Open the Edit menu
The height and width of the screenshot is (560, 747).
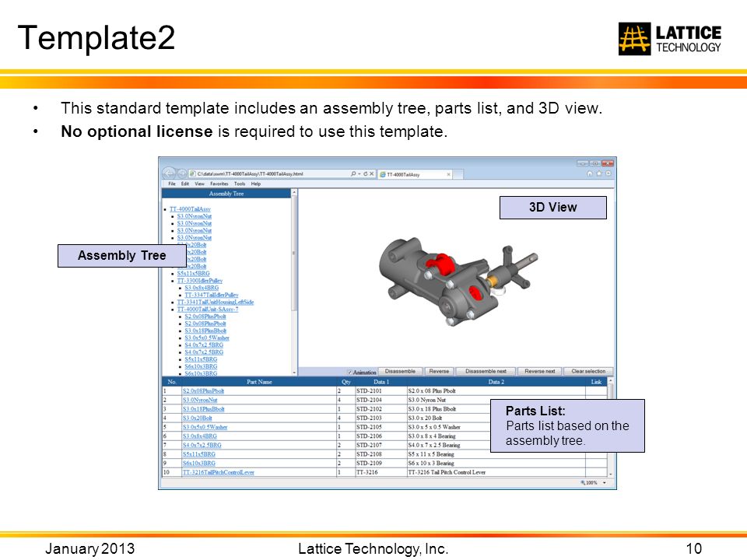click(185, 184)
